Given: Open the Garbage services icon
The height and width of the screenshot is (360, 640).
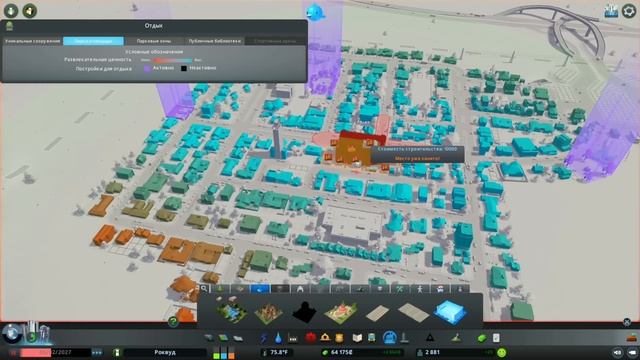Looking at the screenshot, I should (x=293, y=338).
